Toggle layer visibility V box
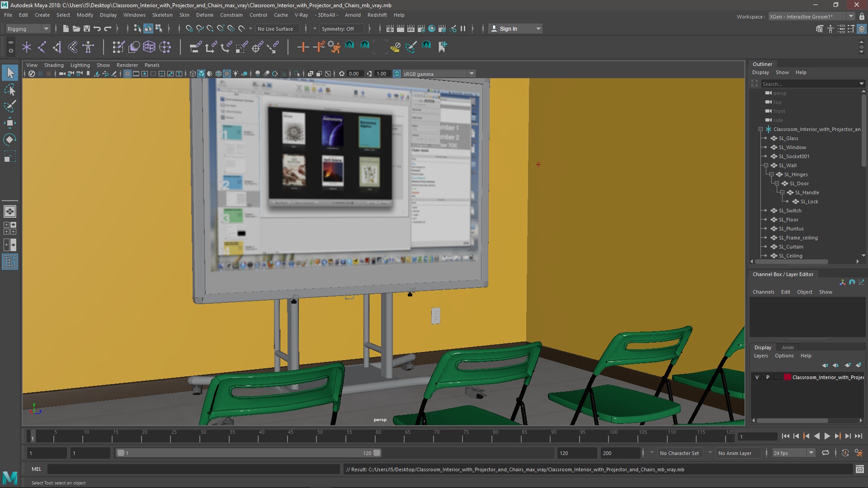868x488 pixels. (x=757, y=377)
